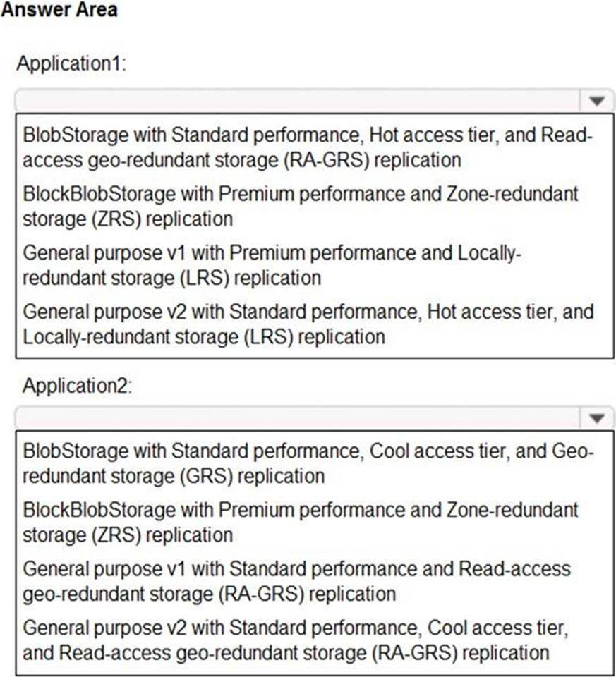Open the Application2 dropdown arrow
Image resolution: width=616 pixels, height=677 pixels.
597,418
